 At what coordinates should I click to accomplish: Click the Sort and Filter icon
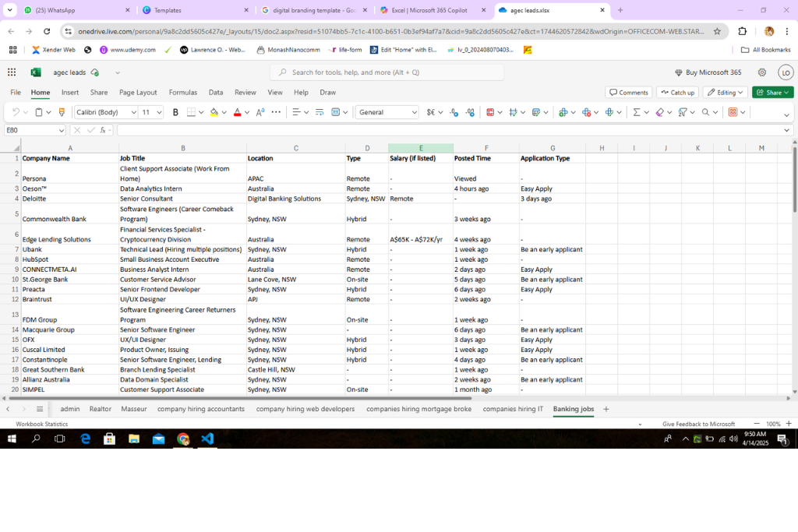682,112
